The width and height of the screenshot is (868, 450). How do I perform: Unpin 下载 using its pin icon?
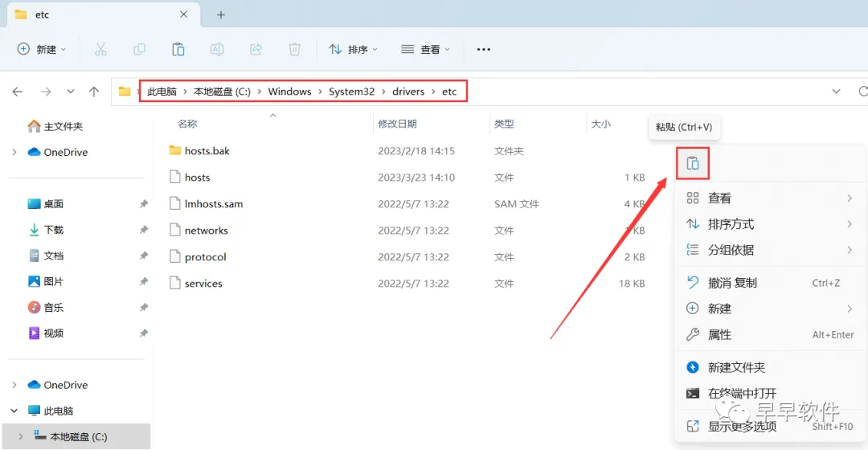(x=144, y=229)
